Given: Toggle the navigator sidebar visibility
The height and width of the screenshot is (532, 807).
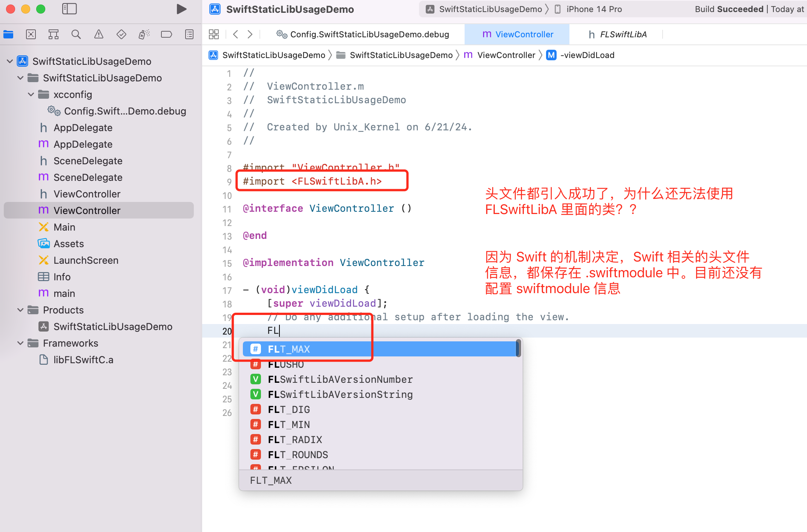Looking at the screenshot, I should click(69, 9).
